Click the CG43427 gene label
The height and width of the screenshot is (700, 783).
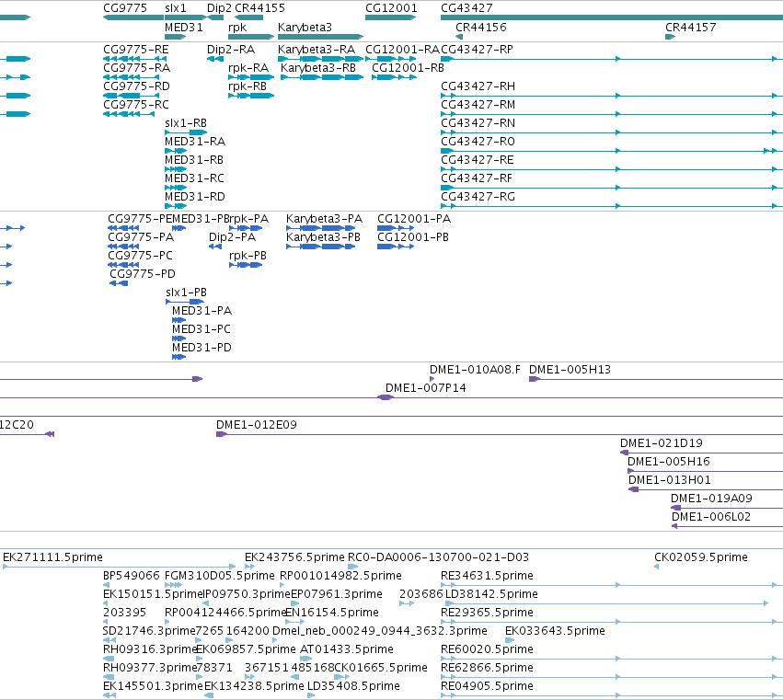(466, 8)
